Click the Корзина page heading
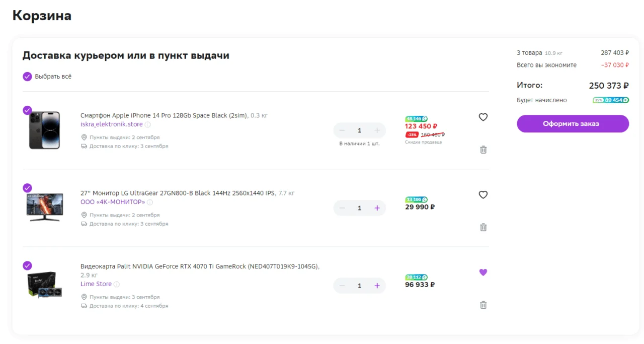Image resolution: width=644 pixels, height=344 pixels. (42, 16)
